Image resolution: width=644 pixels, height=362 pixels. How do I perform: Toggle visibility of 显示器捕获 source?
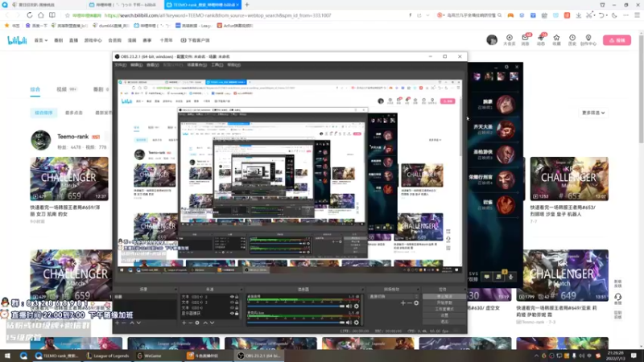tap(232, 313)
